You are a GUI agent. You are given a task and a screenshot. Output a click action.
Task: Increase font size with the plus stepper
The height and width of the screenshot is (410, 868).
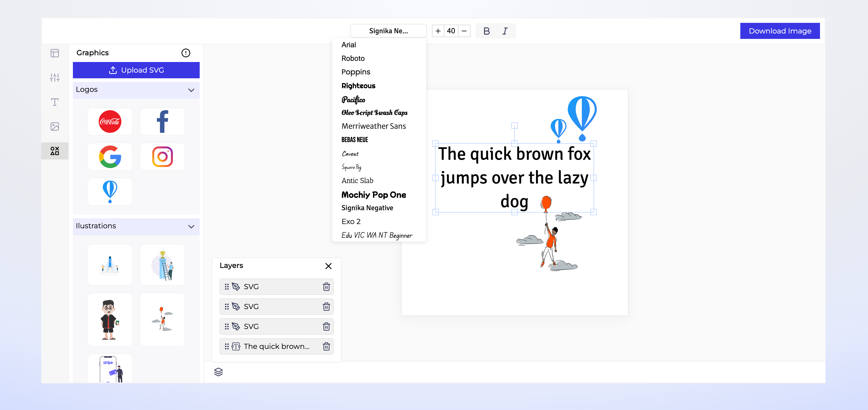point(438,31)
